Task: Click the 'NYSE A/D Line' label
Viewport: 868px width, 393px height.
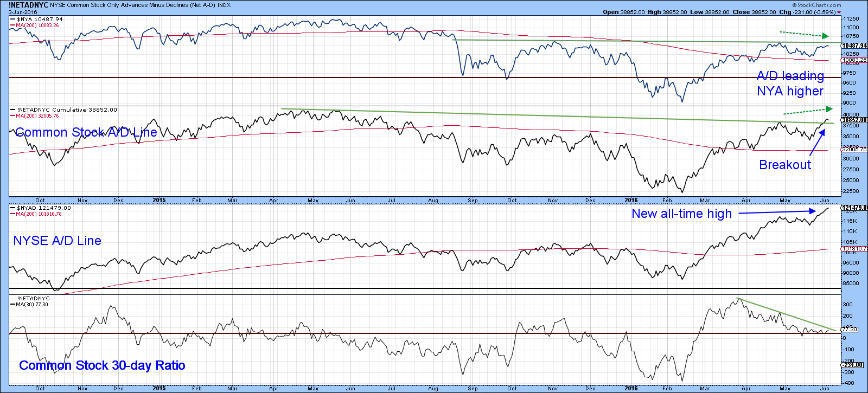Action: coord(57,241)
